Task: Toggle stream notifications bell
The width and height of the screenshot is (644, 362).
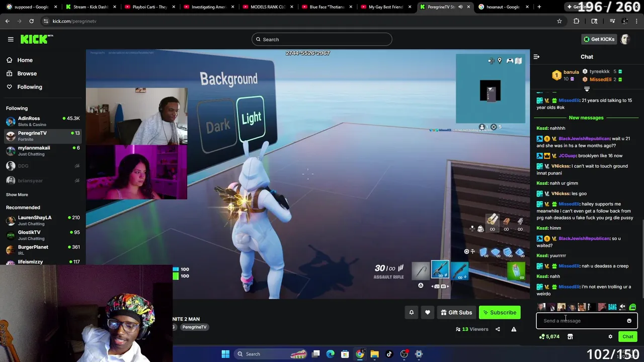Action: click(x=411, y=313)
